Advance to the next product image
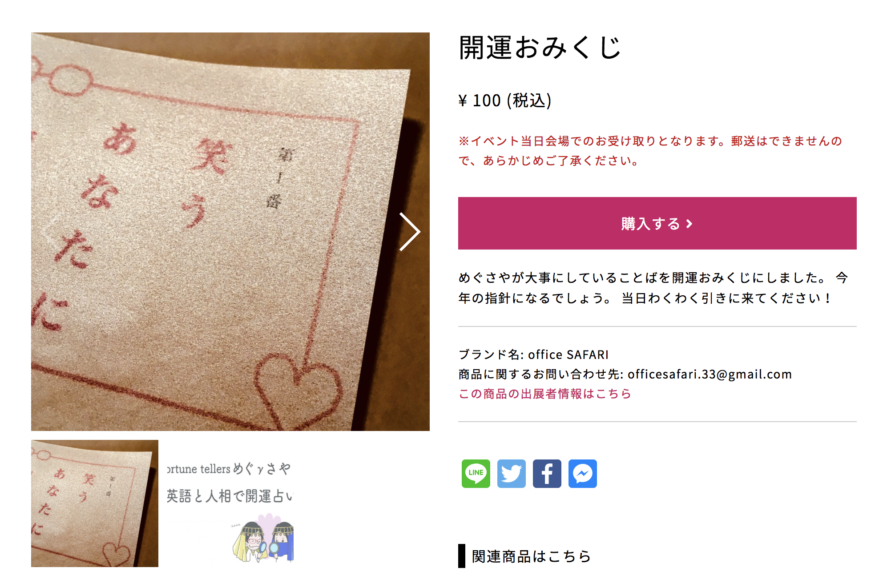This screenshot has width=887, height=588. [409, 231]
